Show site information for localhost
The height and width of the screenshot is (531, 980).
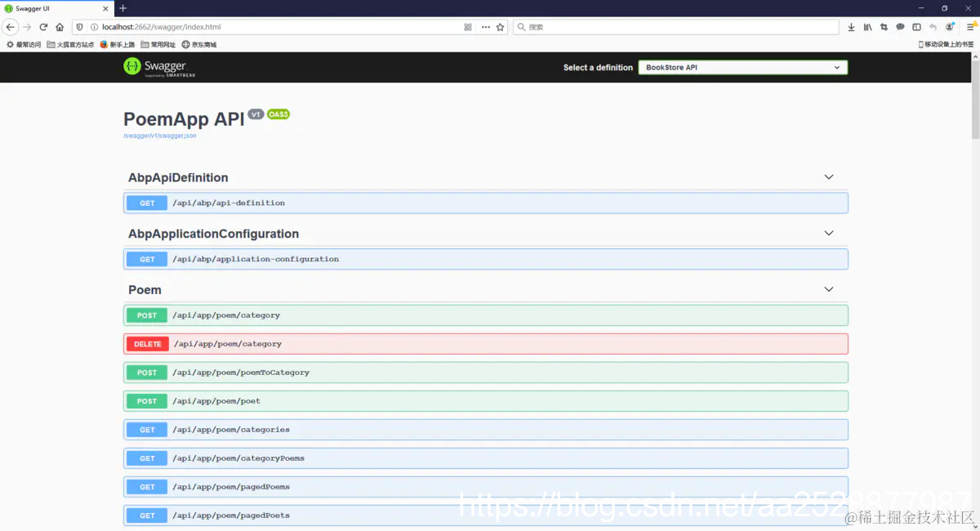94,27
